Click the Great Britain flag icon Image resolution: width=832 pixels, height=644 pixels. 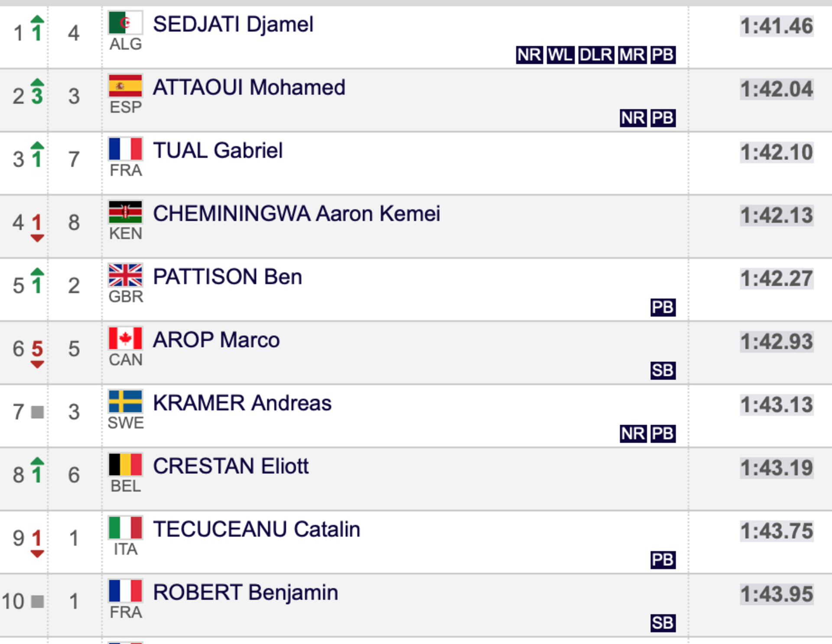click(125, 275)
